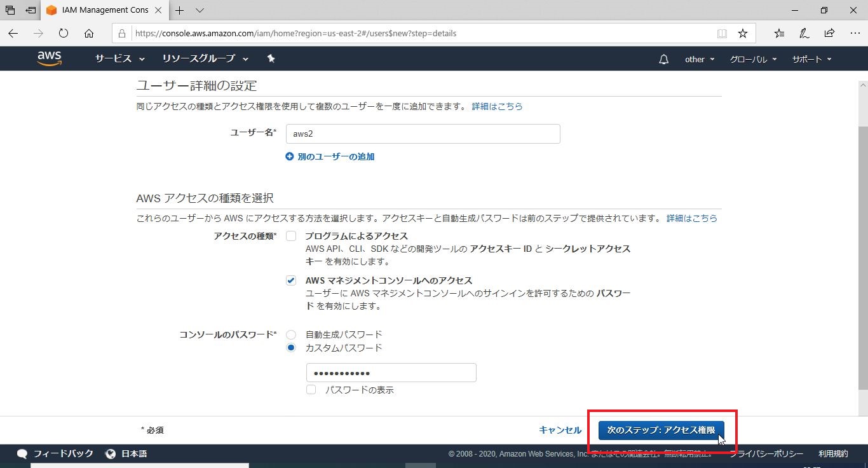Open browser settings ellipsis menu
868x468 pixels.
point(854,33)
